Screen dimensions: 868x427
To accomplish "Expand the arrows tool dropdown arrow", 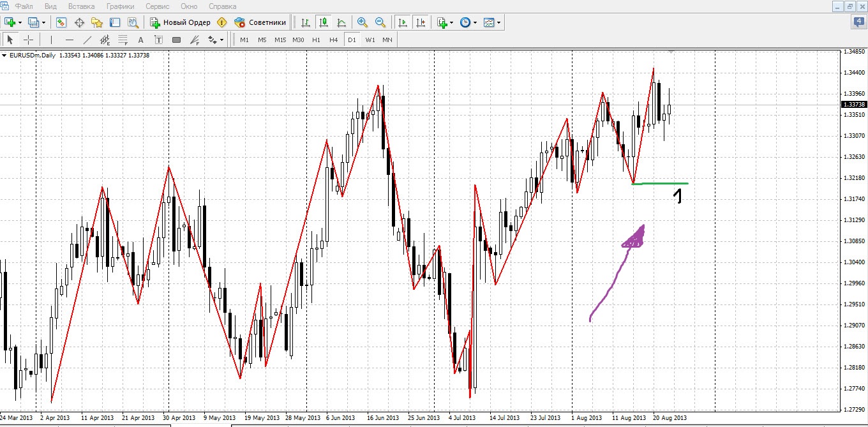I will point(222,40).
